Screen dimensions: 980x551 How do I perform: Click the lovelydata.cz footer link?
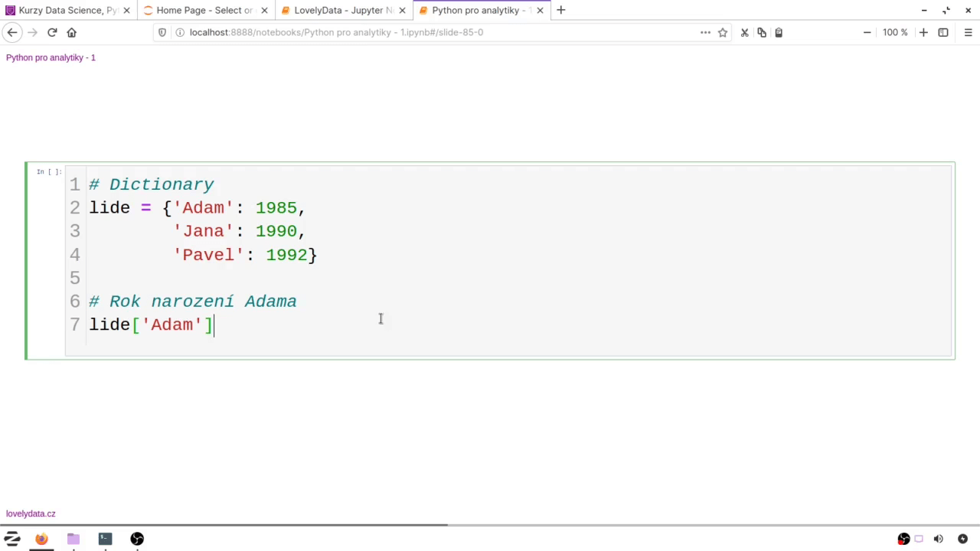(31, 514)
